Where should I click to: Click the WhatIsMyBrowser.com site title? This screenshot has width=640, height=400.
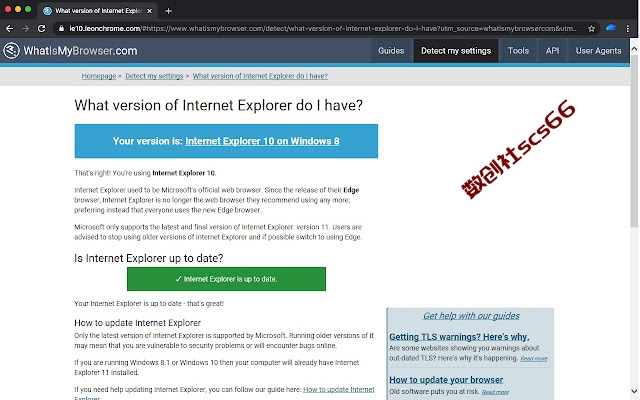pos(80,51)
